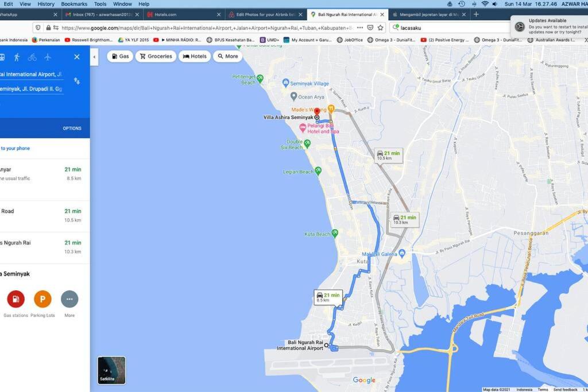This screenshot has width=588, height=392.
Task: Choose the 8.5 km route option
Action: click(x=45, y=173)
